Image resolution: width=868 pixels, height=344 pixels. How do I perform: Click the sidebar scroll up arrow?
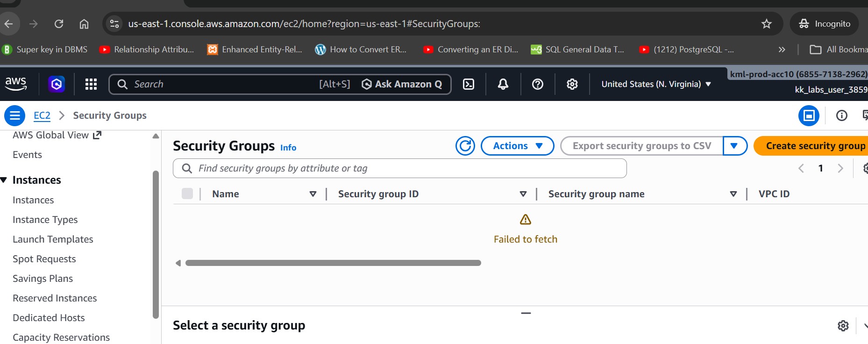pyautogui.click(x=156, y=136)
